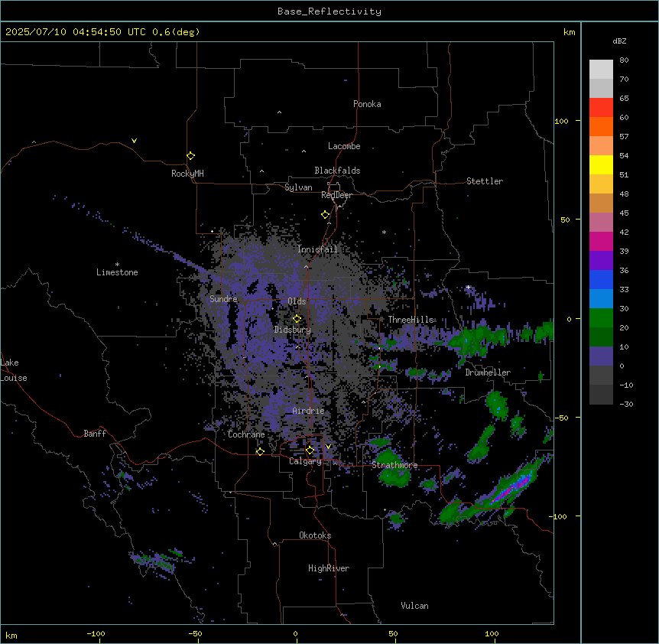Click the Banff label

pos(95,434)
